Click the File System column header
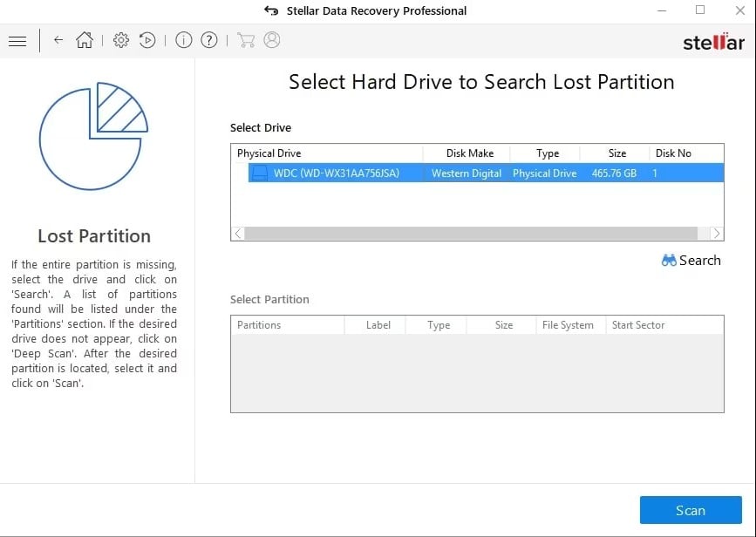756x537 pixels. (x=569, y=324)
